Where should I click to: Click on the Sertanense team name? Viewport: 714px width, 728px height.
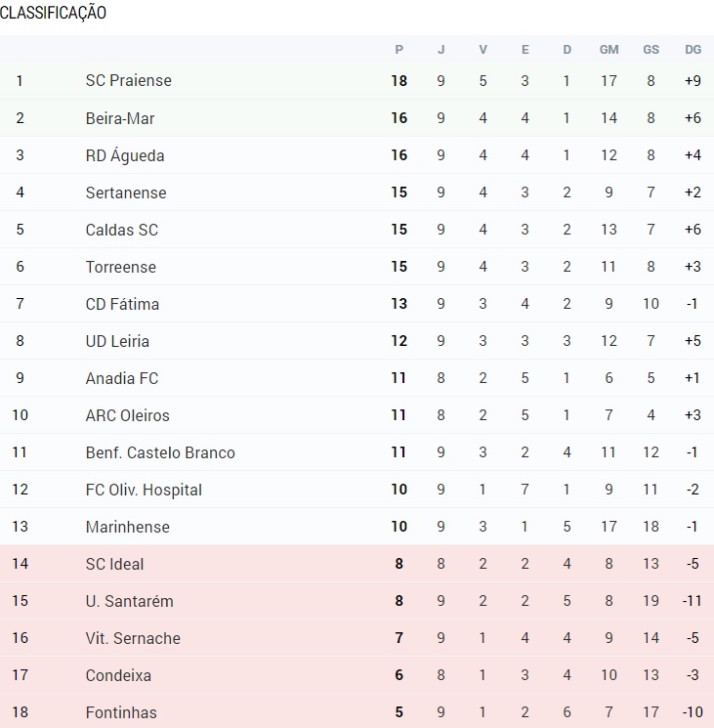126,193
